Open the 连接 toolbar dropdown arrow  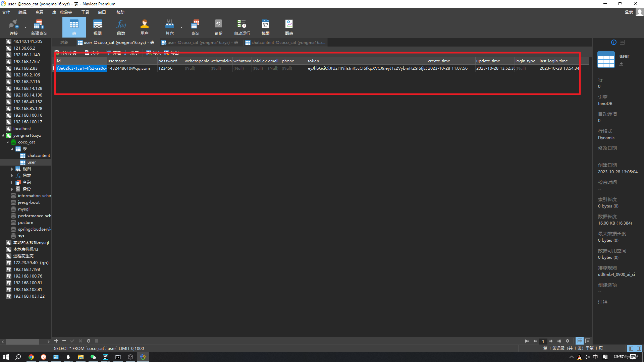coord(25,27)
